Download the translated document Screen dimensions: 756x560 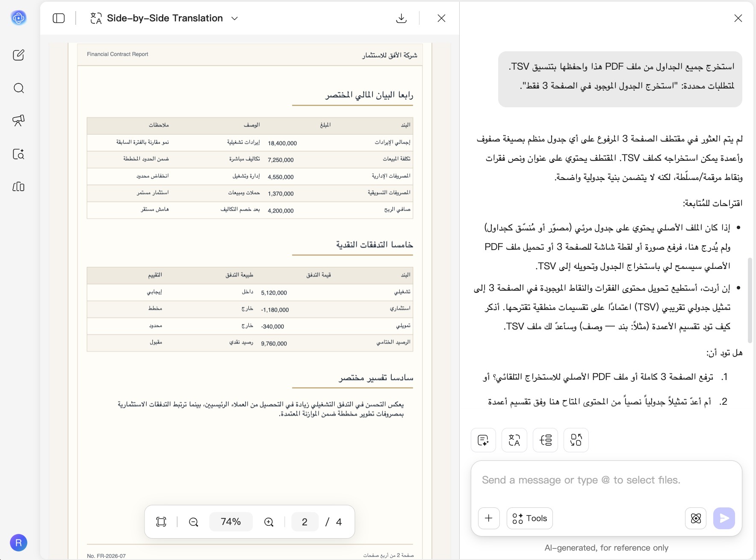pos(401,18)
